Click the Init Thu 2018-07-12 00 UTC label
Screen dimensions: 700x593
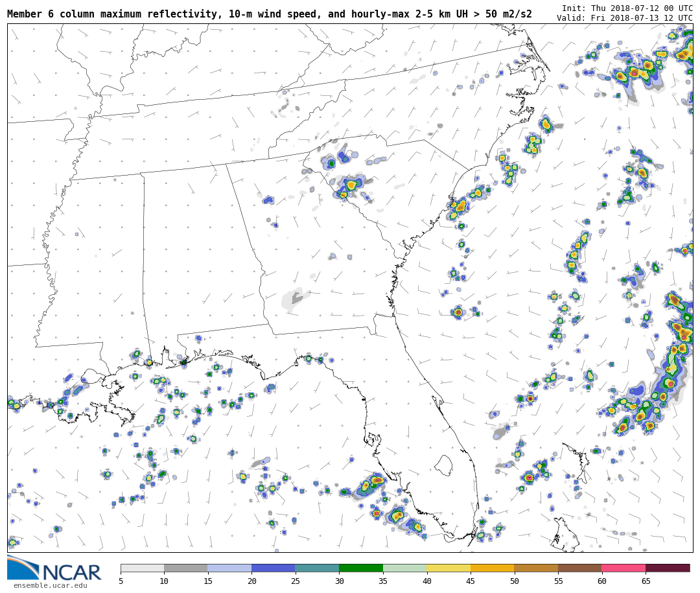coord(627,8)
